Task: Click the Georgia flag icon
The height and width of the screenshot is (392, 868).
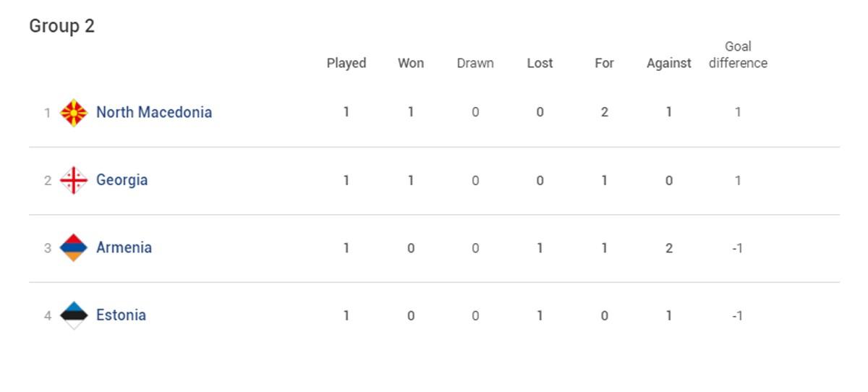Action: [74, 180]
